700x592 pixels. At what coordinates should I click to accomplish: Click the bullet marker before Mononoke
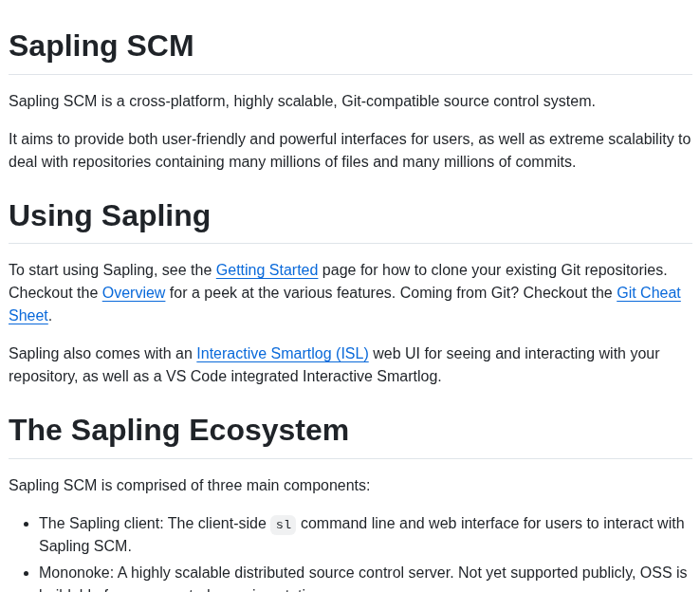27,574
